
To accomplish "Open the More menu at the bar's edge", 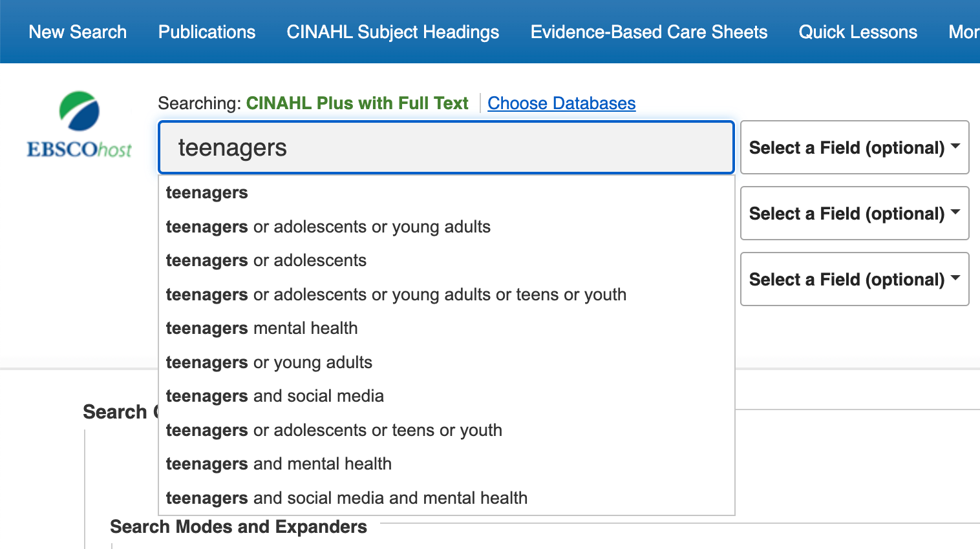I will [x=964, y=32].
